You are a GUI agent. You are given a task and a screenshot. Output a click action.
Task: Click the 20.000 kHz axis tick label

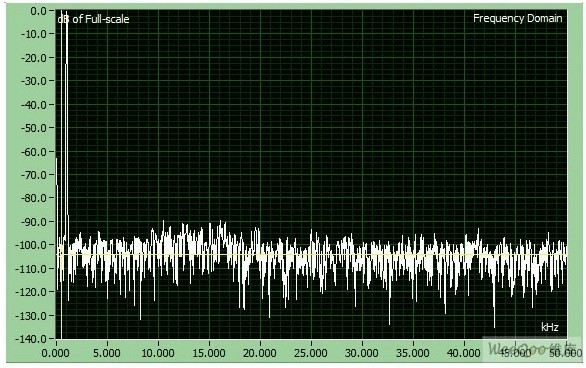[260, 353]
